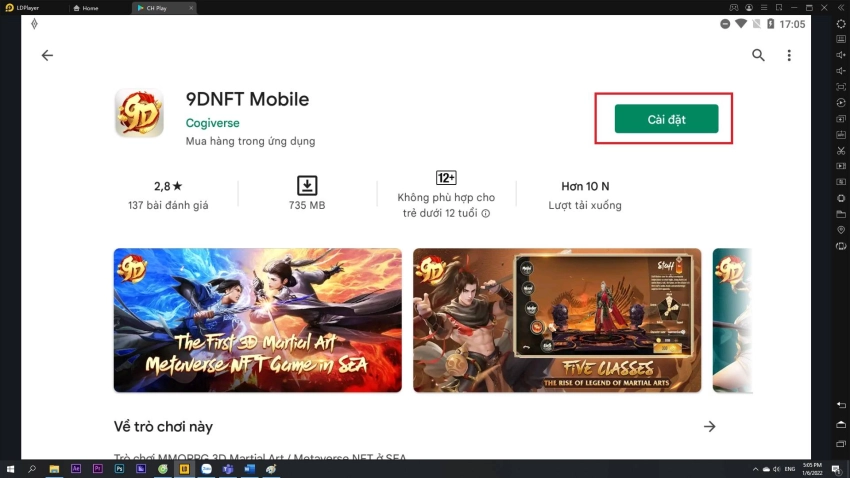Click the location pin icon in sidebar
This screenshot has width=850, height=478.
coord(841,230)
